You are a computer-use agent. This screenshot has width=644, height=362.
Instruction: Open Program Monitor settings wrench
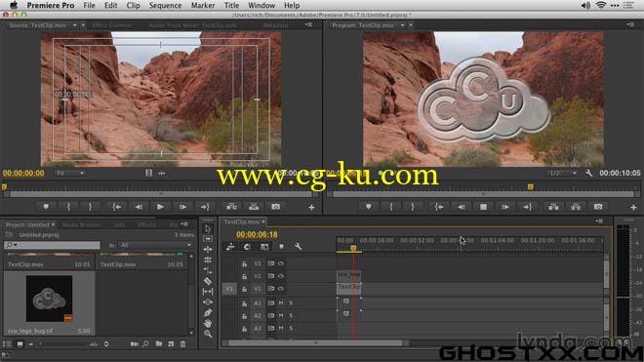click(589, 173)
